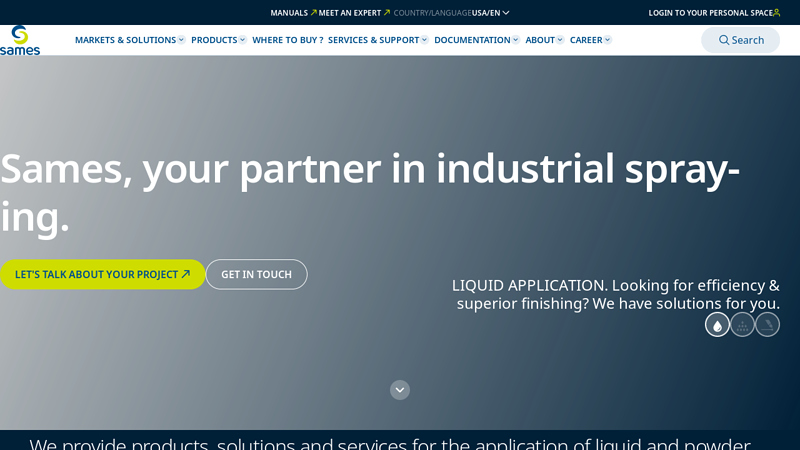
Task: Click the scroll-down arrow circle
Action: (x=400, y=390)
